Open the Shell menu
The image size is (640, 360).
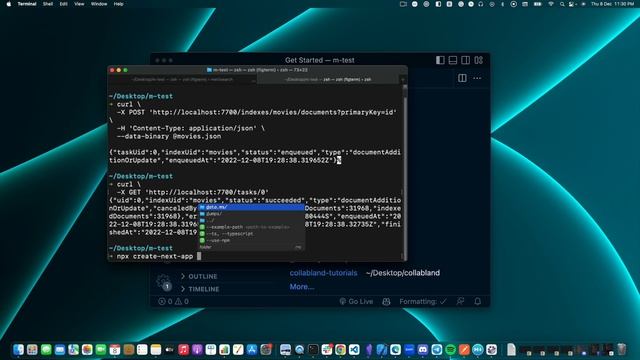tap(48, 4)
